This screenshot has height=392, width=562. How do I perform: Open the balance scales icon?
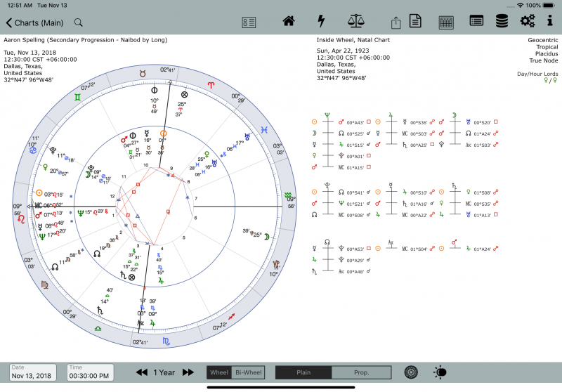(x=356, y=21)
